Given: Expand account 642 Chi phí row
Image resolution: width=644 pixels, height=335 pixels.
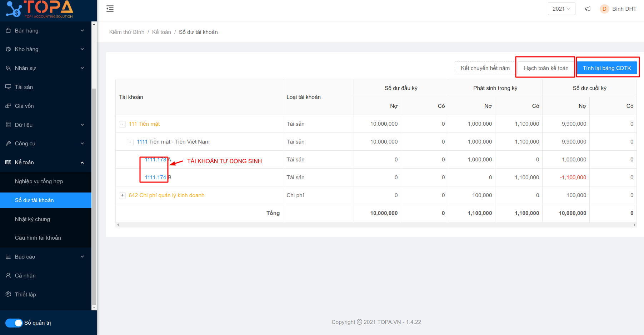Looking at the screenshot, I should (x=122, y=195).
